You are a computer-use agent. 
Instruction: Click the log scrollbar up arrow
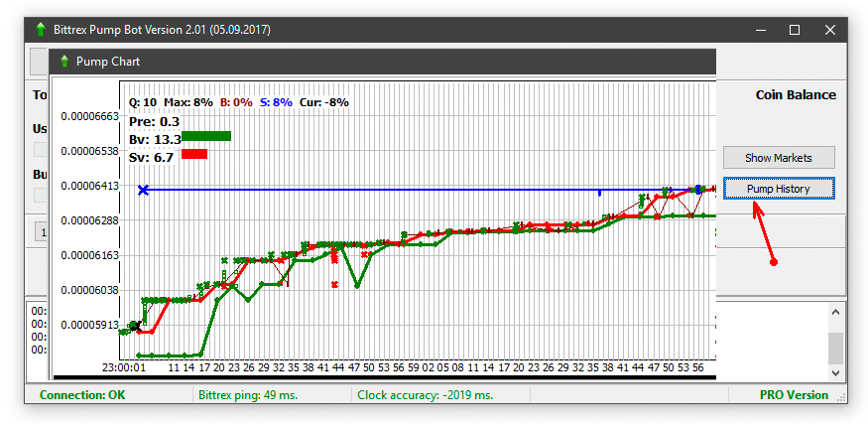tap(836, 312)
